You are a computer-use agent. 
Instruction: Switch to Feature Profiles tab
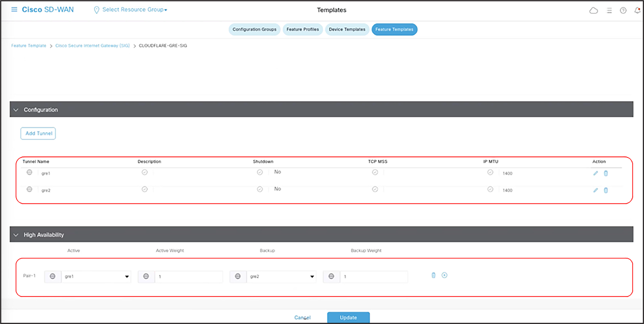point(303,29)
